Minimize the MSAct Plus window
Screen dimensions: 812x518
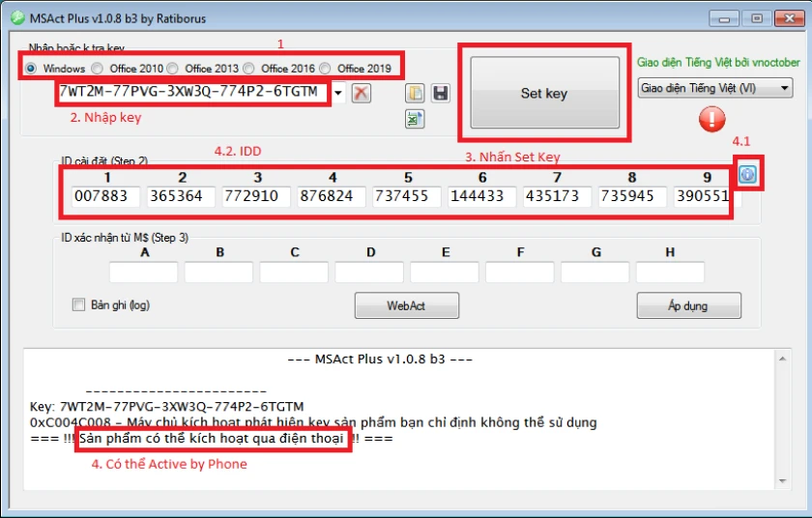coord(724,19)
